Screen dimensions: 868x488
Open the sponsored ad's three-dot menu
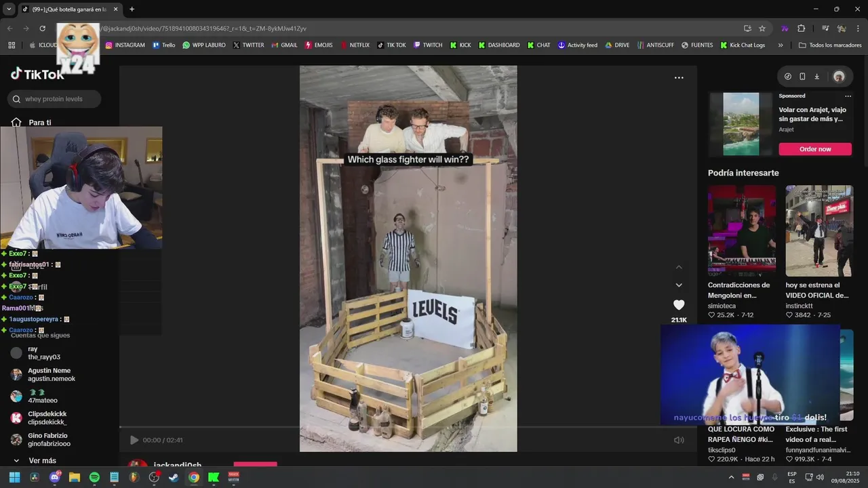[x=848, y=96]
